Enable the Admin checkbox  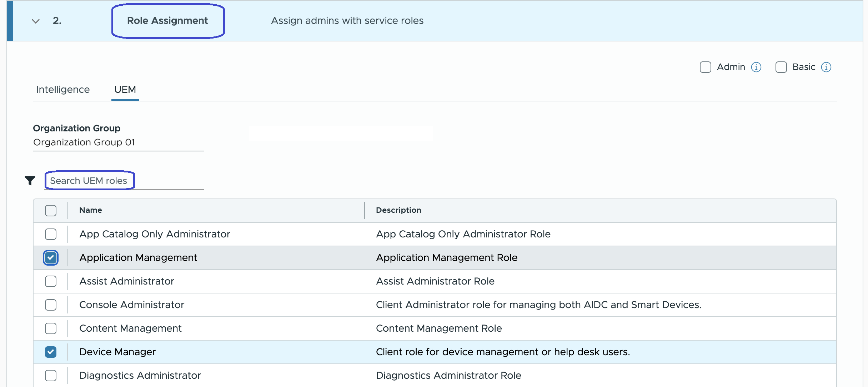[x=705, y=67]
